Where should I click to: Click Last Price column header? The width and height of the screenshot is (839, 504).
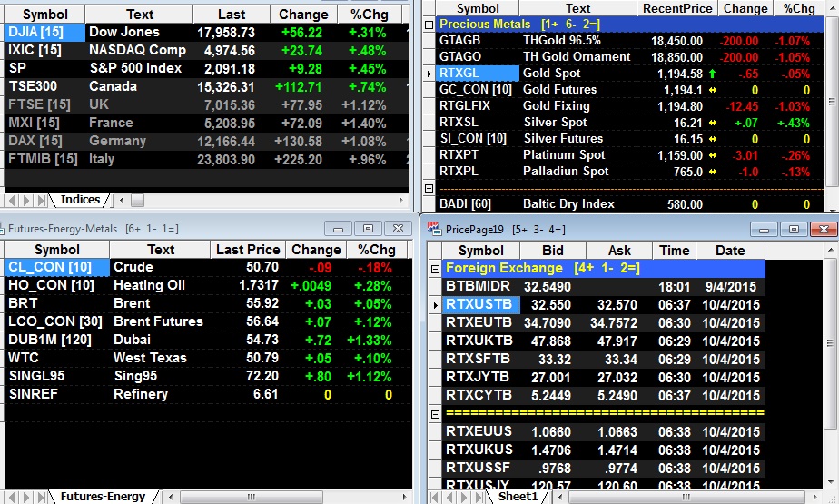(x=248, y=250)
